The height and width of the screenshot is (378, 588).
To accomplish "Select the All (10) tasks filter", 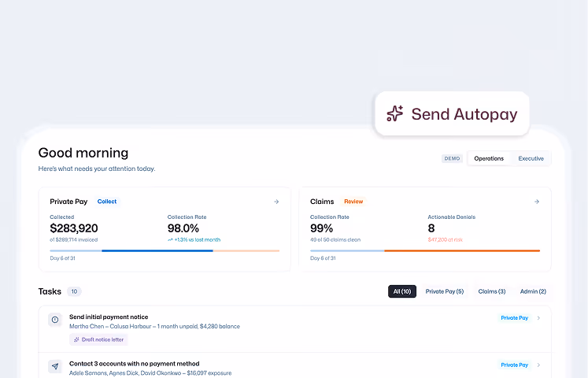I will click(401, 291).
